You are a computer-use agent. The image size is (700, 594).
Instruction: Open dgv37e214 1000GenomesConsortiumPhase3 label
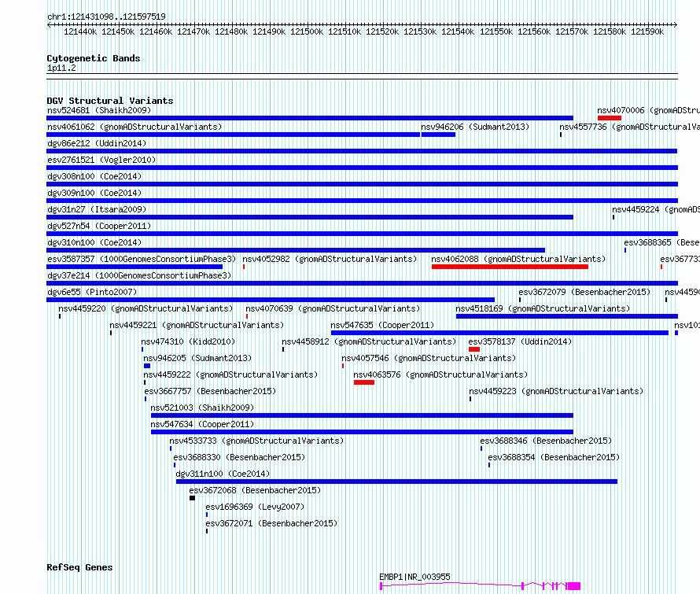pos(139,275)
